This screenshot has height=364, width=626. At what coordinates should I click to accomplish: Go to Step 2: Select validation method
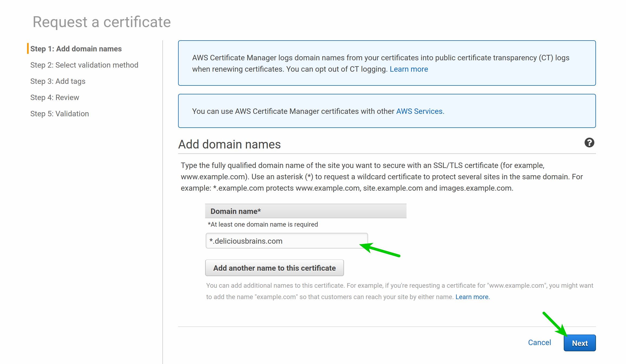pyautogui.click(x=84, y=65)
